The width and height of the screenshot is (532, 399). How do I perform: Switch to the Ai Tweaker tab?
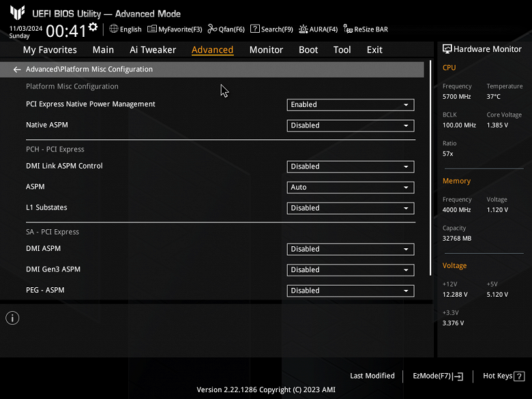(153, 50)
